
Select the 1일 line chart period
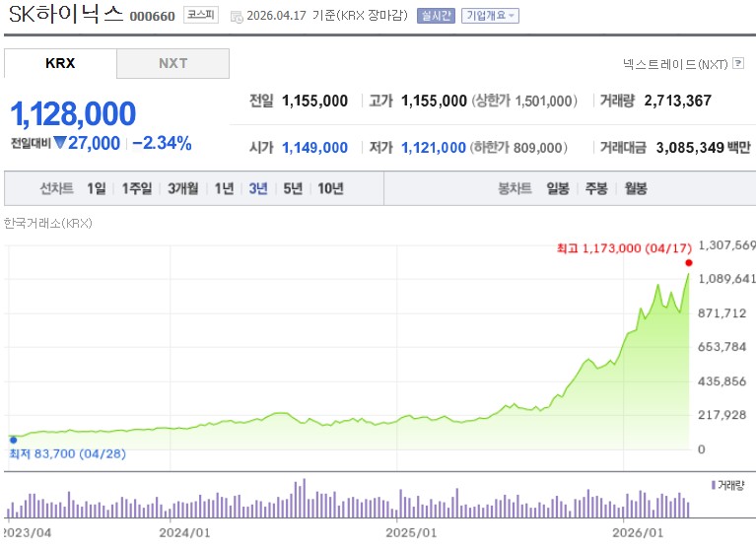(x=97, y=188)
